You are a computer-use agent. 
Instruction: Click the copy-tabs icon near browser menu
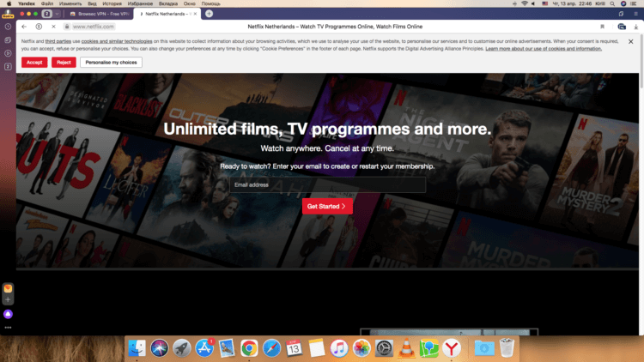621,14
